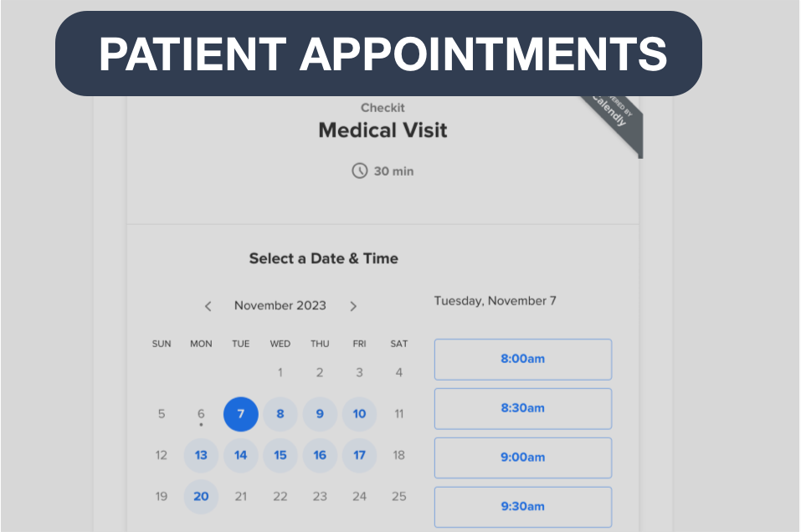Screen dimensions: 801x532
Task: Select Monday November 13
Action: tap(201, 456)
